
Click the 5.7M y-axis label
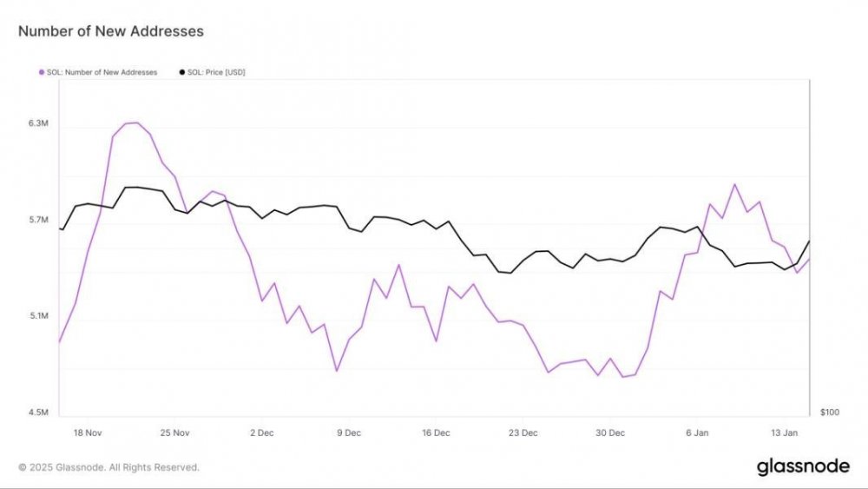pos(37,221)
